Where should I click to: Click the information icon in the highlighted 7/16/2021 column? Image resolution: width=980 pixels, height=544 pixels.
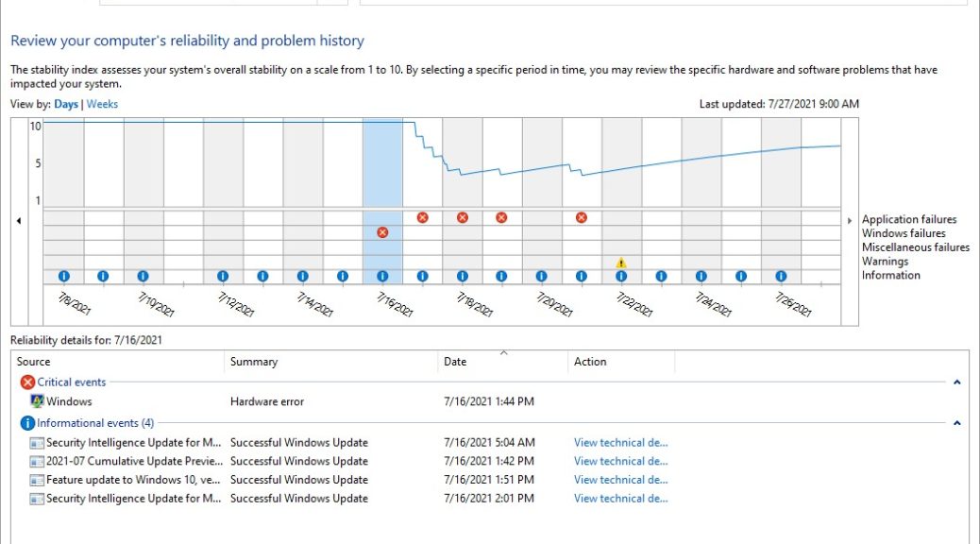coord(382,276)
